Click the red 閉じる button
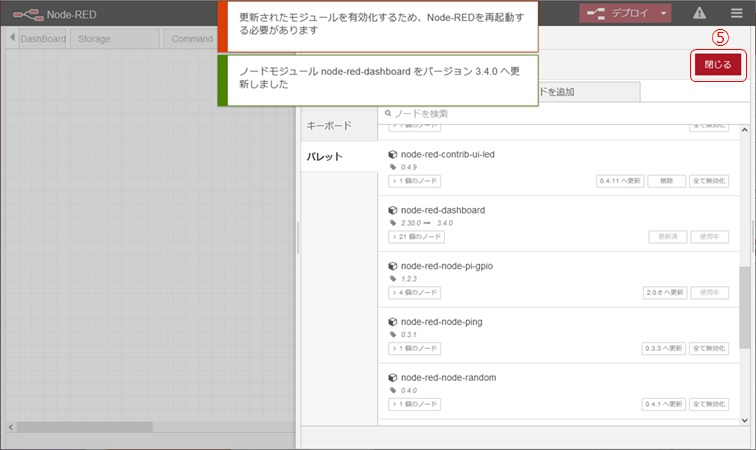756x450 pixels. pyautogui.click(x=718, y=64)
